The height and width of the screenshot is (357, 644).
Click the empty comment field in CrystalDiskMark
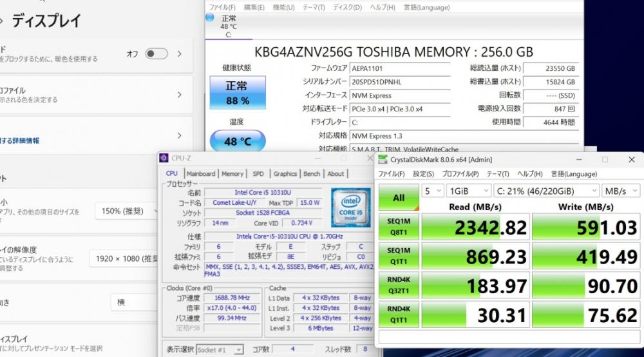[x=509, y=337]
